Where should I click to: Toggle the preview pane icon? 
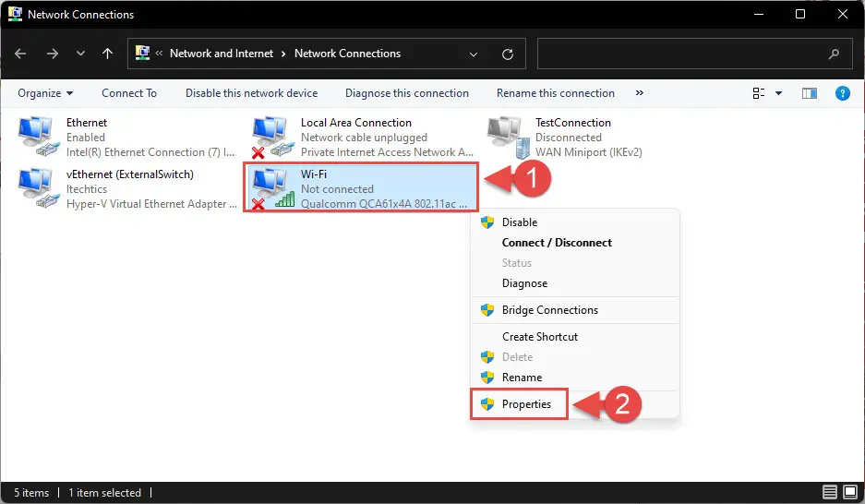pos(810,93)
